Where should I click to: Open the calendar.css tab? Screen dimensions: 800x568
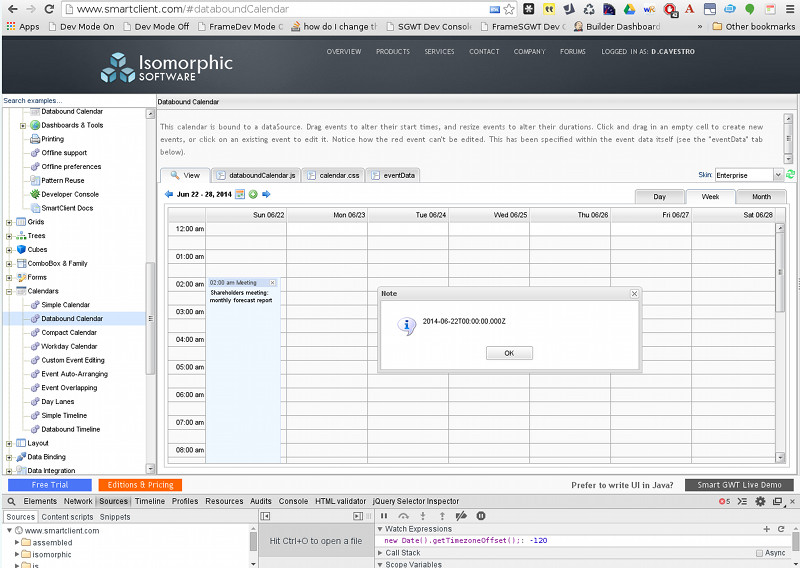[333, 175]
